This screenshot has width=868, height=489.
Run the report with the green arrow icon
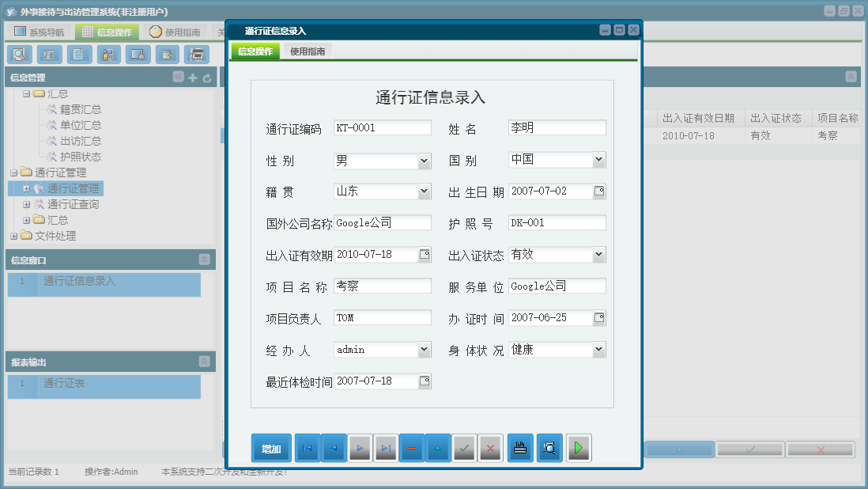[578, 448]
